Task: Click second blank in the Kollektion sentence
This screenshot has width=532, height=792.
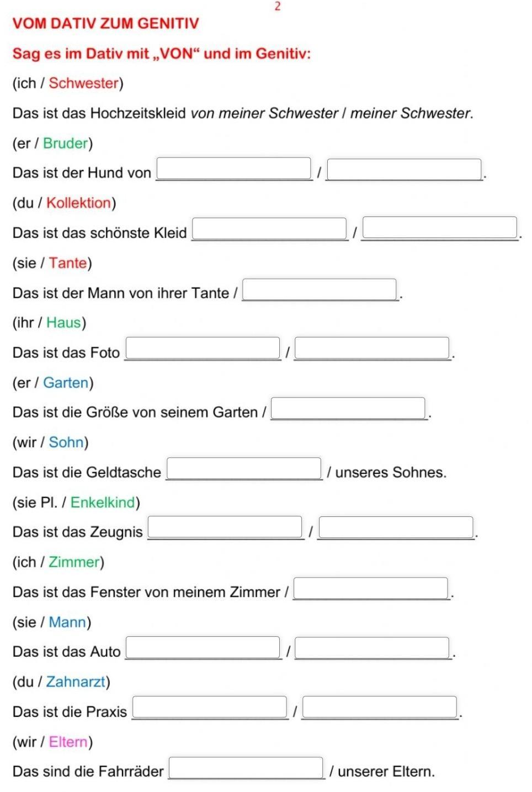Action: click(440, 228)
